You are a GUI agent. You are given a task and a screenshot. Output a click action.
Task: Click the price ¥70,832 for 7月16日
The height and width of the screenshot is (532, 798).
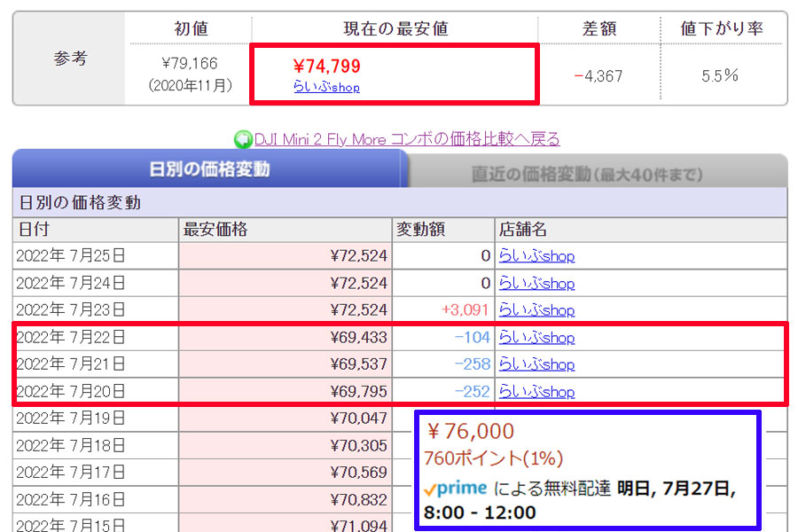pyautogui.click(x=359, y=500)
